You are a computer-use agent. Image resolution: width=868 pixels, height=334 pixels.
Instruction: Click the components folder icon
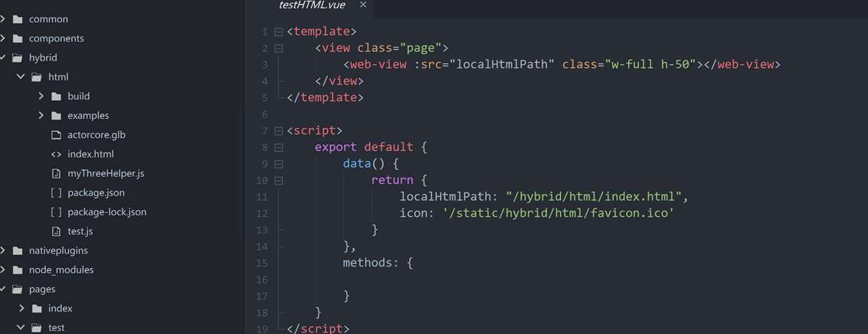[18, 39]
